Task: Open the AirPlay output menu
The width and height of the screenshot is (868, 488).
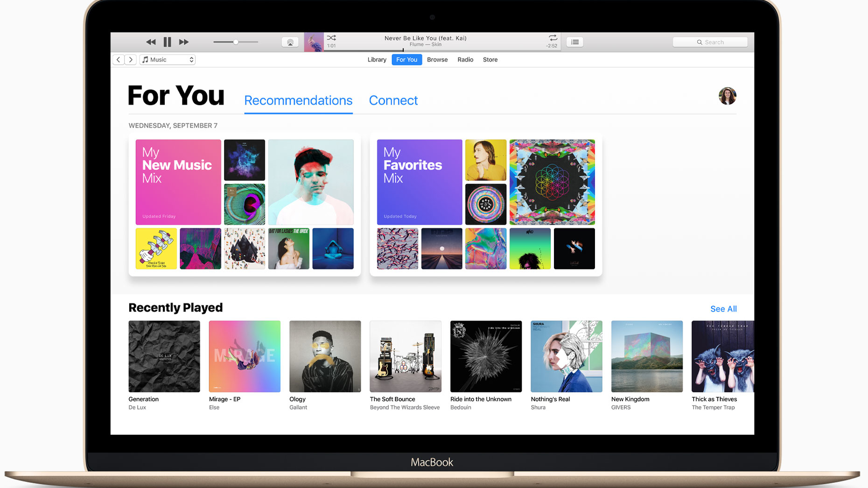Action: 290,42
